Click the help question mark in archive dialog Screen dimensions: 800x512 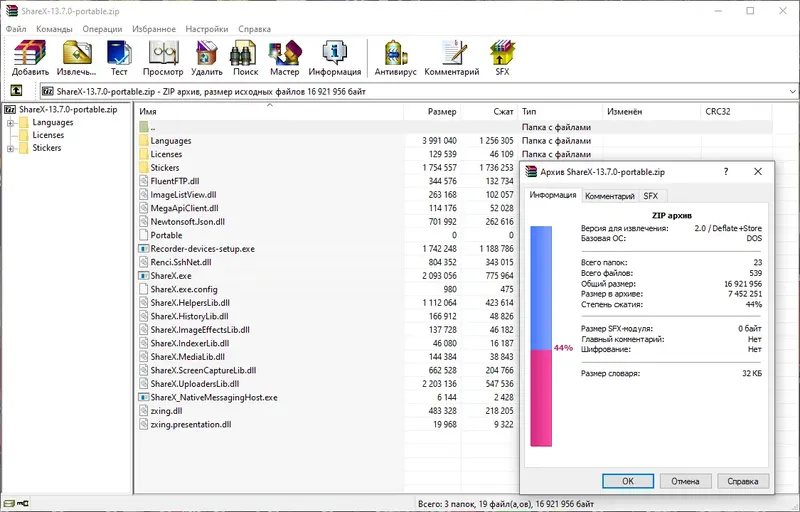tap(726, 172)
